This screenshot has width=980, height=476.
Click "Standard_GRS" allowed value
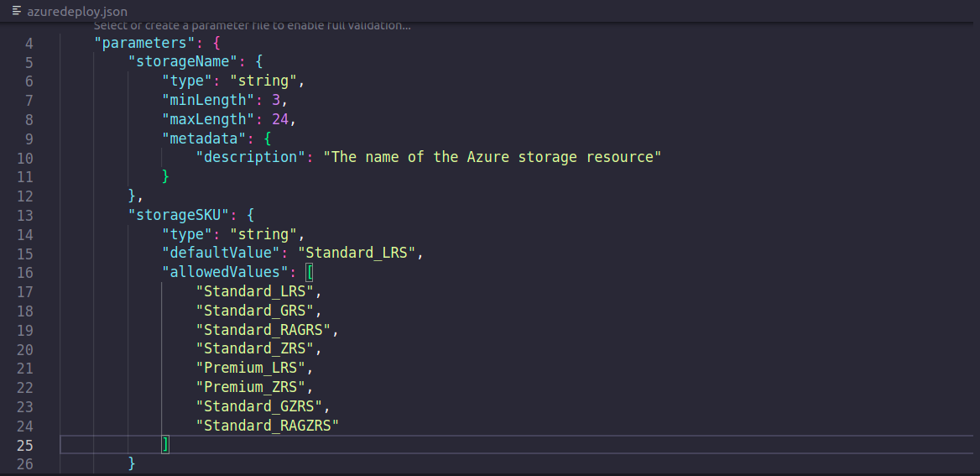(x=255, y=311)
